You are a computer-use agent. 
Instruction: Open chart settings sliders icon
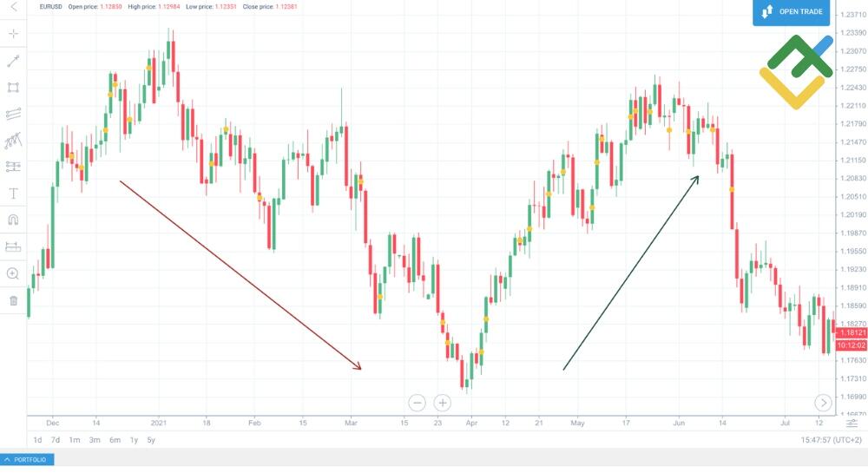point(852,424)
